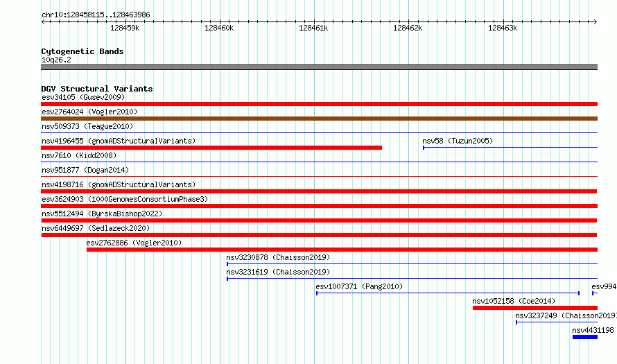Click the 10q26.2 band label
The height and width of the screenshot is (364, 617).
(56, 60)
